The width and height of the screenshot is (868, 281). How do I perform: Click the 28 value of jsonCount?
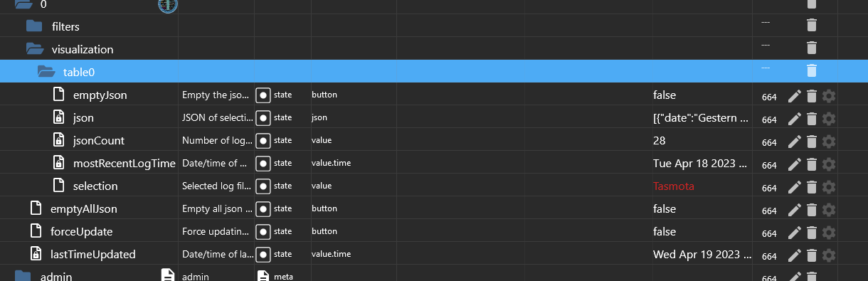coord(660,141)
